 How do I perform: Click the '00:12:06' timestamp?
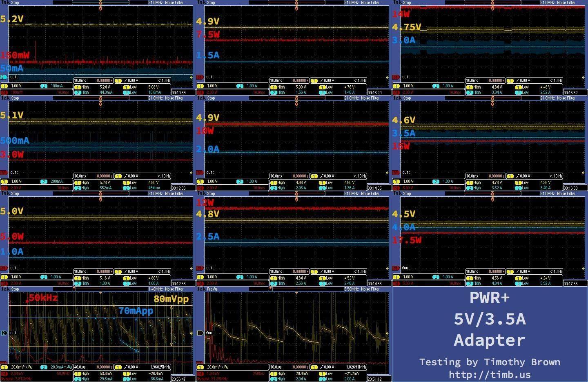click(x=179, y=188)
